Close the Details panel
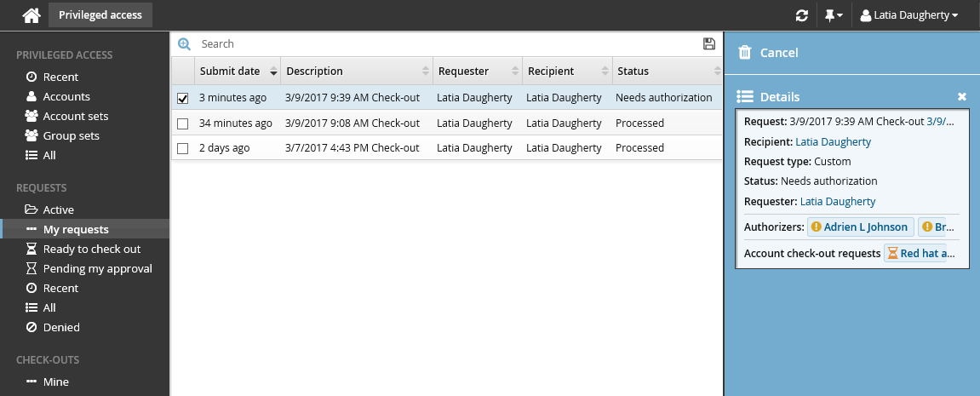 pos(962,97)
